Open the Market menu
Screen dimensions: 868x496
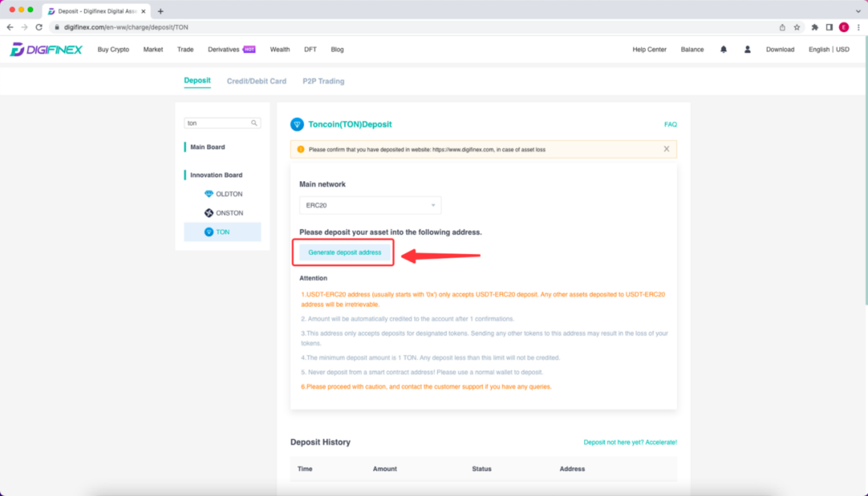click(x=153, y=50)
